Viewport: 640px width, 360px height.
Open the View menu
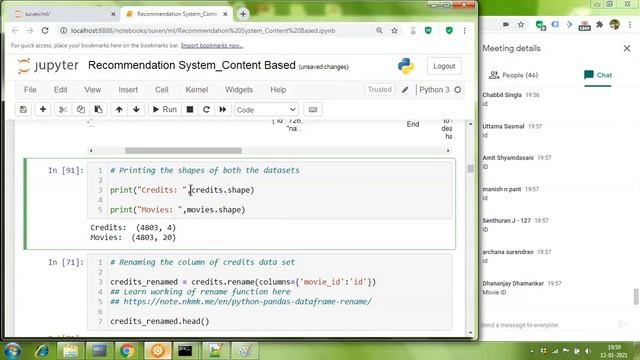pos(93,90)
